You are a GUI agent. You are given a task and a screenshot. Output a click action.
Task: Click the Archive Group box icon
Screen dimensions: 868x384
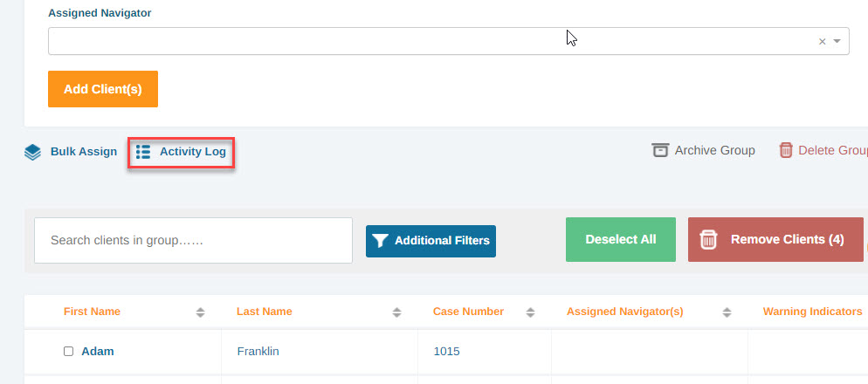660,150
